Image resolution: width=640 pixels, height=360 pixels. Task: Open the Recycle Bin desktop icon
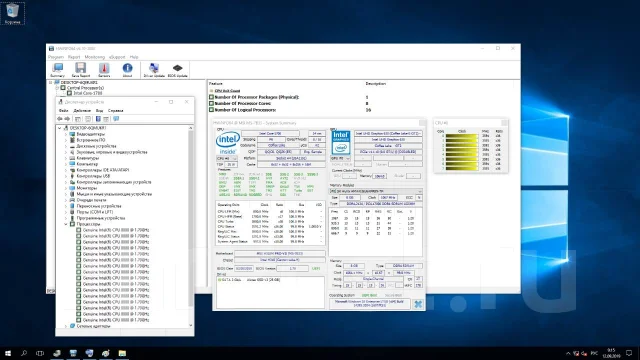click(x=13, y=13)
